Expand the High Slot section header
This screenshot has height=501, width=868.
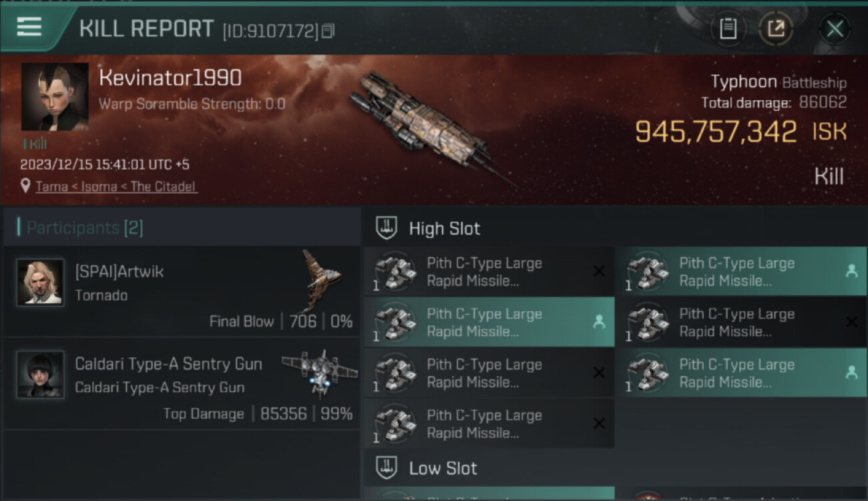(x=445, y=228)
